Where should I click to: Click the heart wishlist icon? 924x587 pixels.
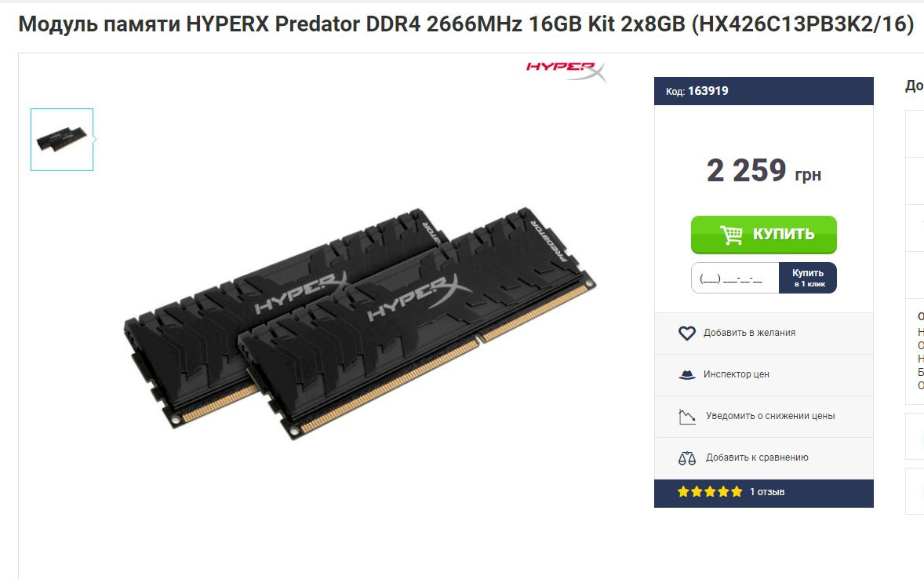pos(686,333)
